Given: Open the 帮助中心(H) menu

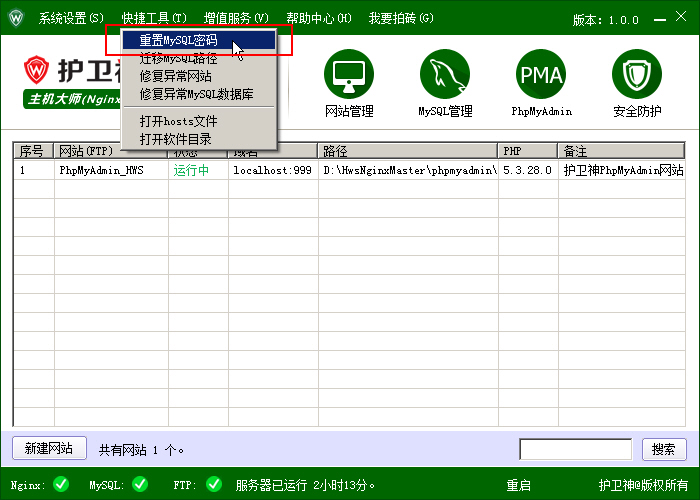Looking at the screenshot, I should click(x=319, y=18).
